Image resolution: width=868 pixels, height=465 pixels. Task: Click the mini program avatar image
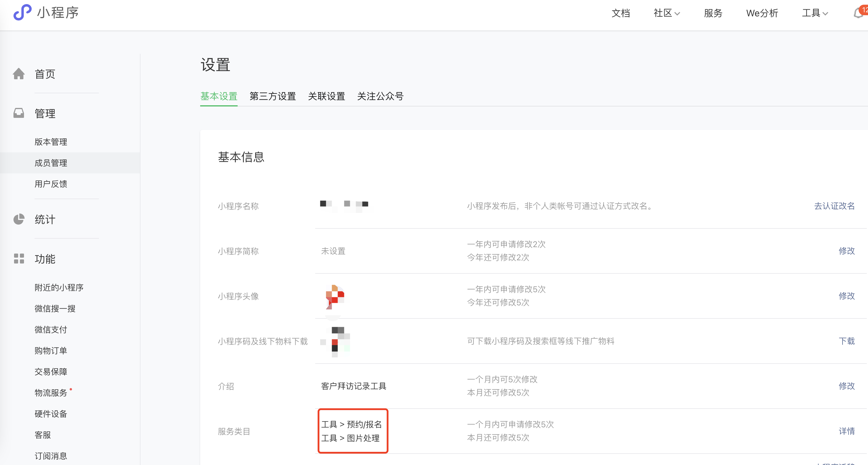coord(334,296)
